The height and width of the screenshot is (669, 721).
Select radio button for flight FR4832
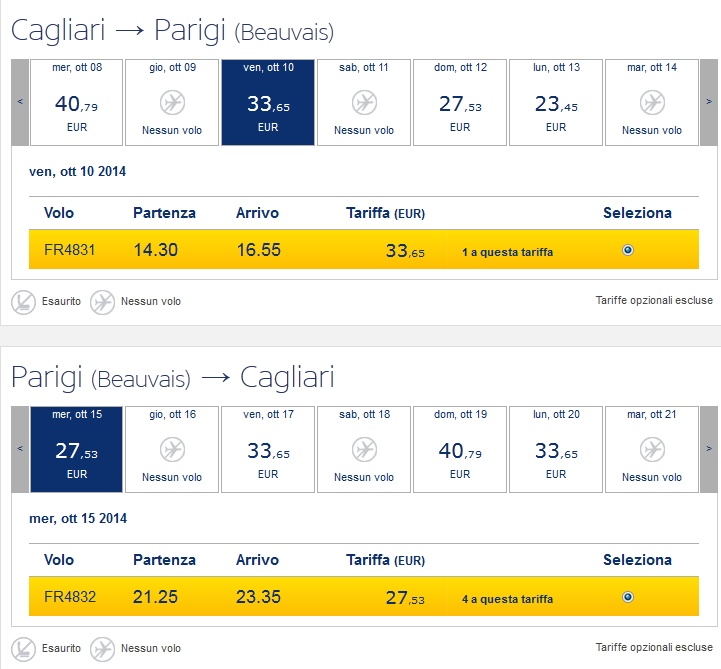tap(627, 597)
